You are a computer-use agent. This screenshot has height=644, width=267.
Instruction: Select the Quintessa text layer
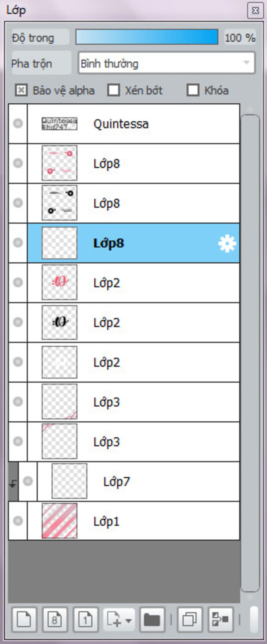coord(133,124)
